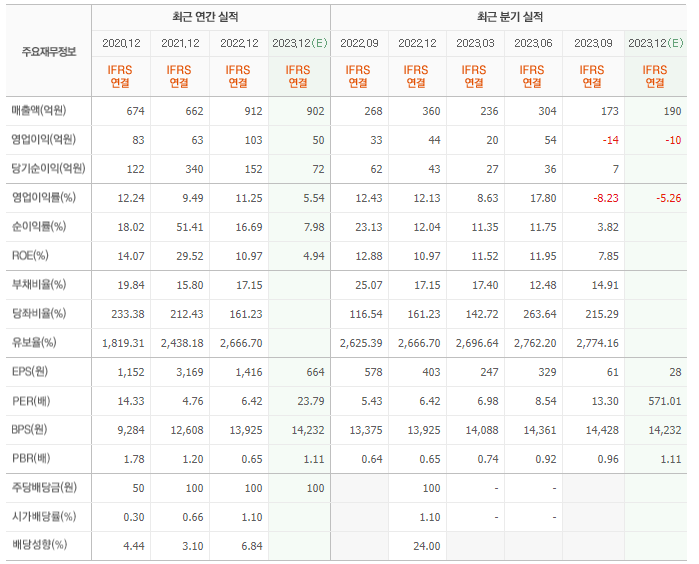Click the 영업이익률(%) row label

click(x=44, y=197)
